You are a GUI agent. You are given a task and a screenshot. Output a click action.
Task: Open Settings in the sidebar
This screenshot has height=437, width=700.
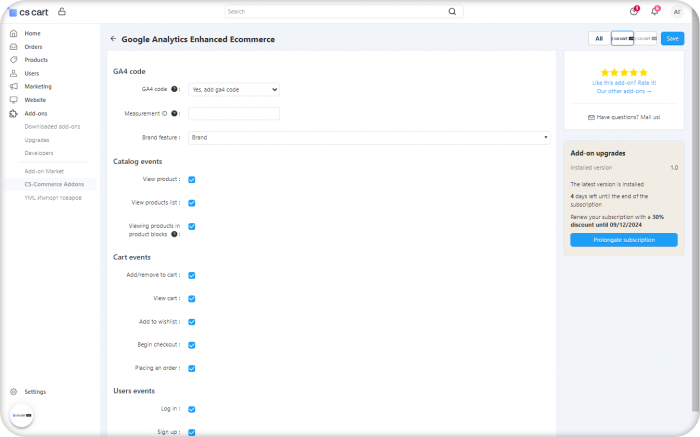(35, 391)
